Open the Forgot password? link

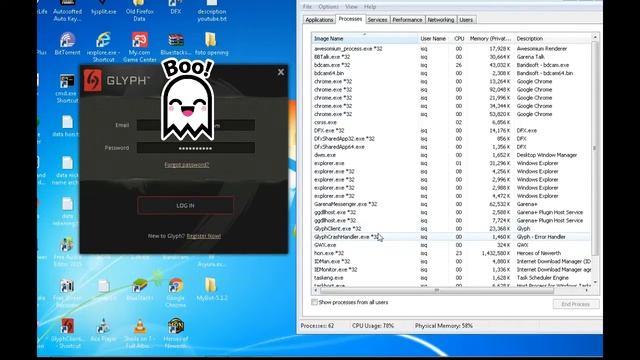coord(187,165)
